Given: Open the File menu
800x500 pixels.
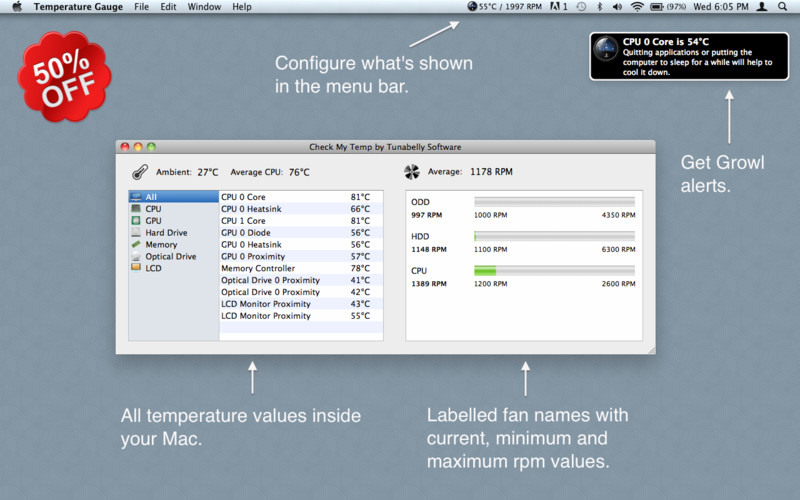Looking at the screenshot, I should point(141,7).
